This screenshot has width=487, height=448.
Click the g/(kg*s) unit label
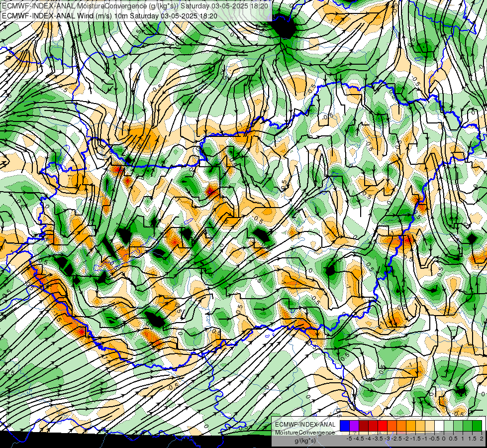pos(305,441)
